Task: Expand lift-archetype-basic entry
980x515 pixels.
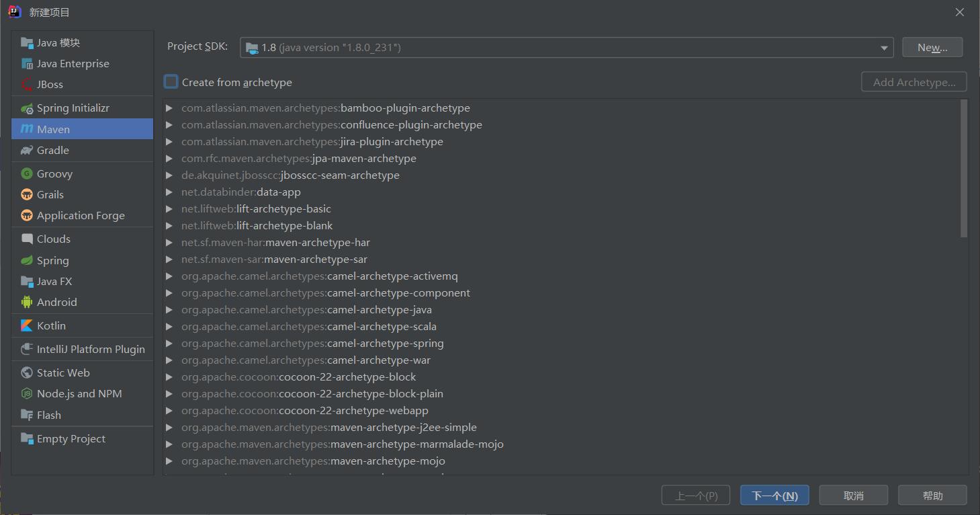Action: (169, 209)
